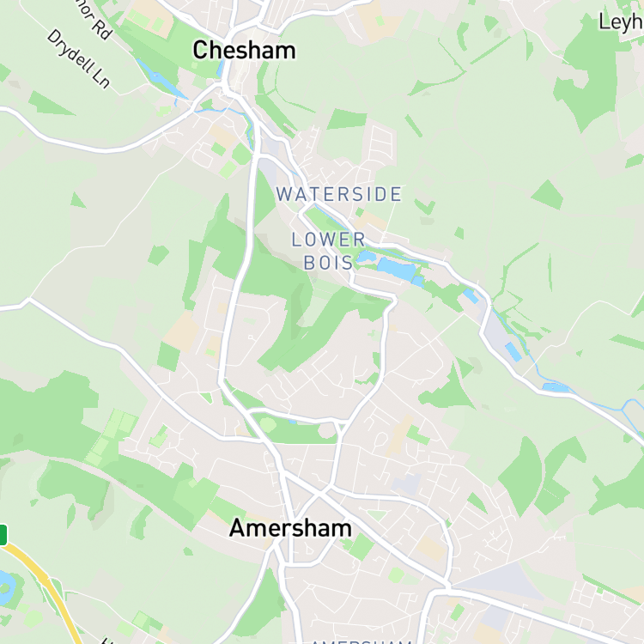Screen dimensions: 644x644
Task: Click the partial AMERSHAM label at bottom edge
Action: point(361,641)
